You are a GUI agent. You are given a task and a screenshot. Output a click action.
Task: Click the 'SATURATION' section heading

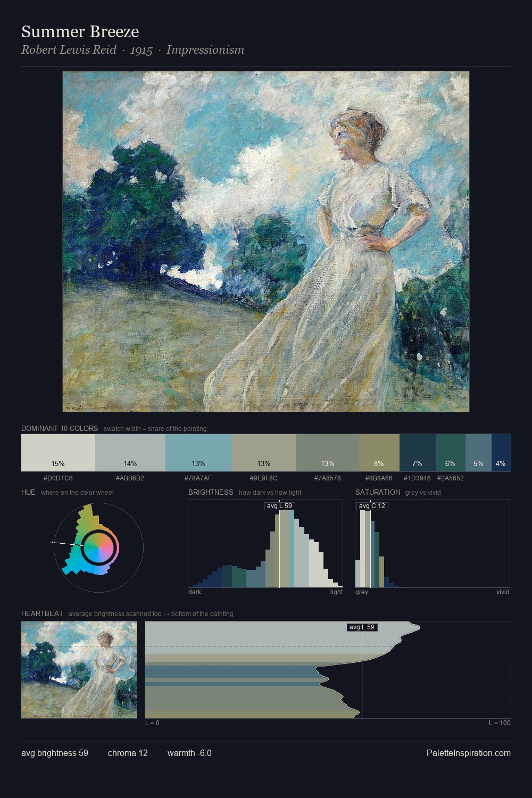(378, 492)
